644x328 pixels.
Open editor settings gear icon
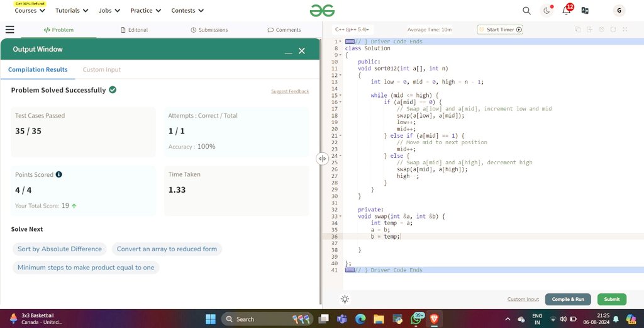[x=601, y=30]
